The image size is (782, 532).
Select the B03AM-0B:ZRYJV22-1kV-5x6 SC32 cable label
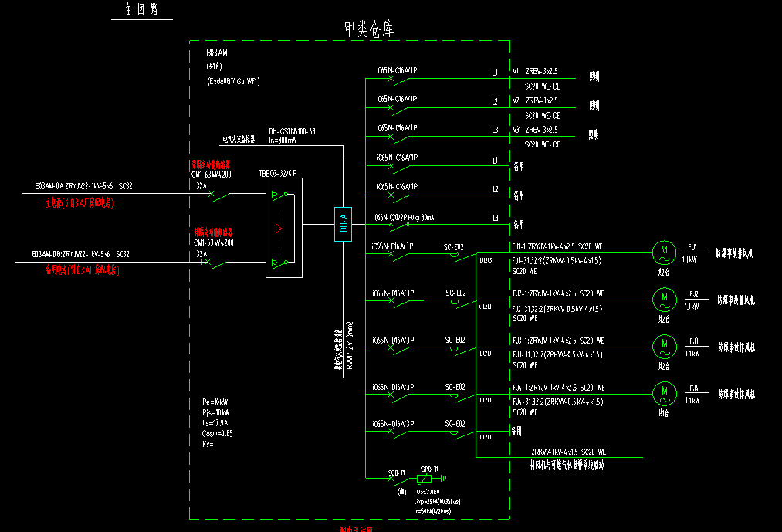(x=80, y=254)
